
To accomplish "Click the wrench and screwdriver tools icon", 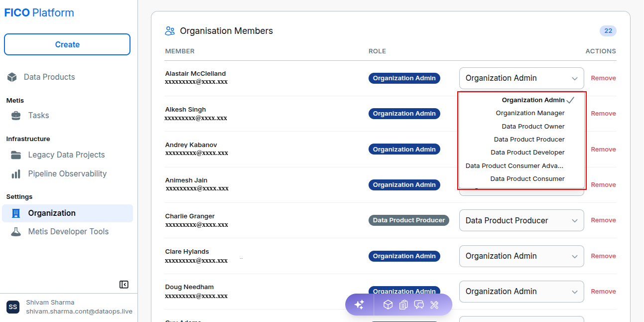I will (434, 305).
